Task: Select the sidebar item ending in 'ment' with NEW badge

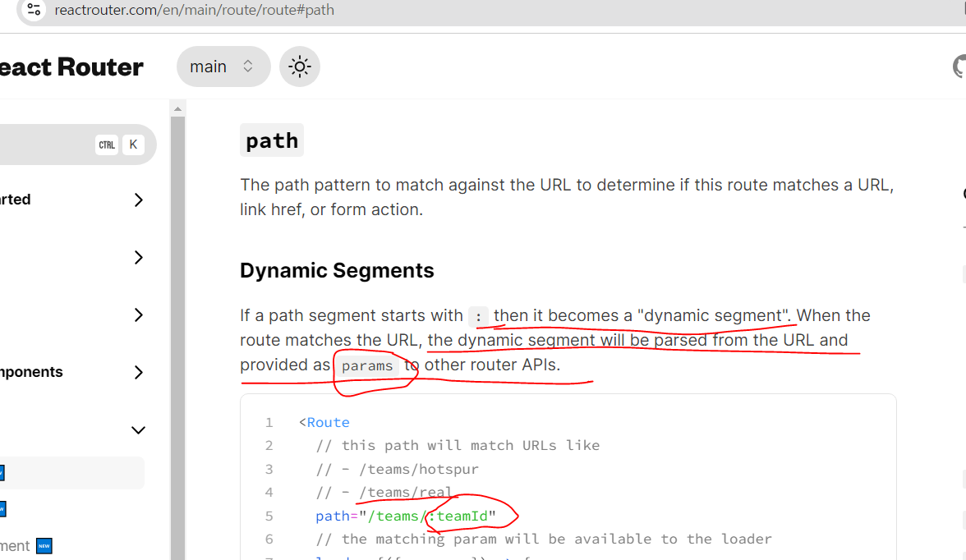Action: point(25,546)
